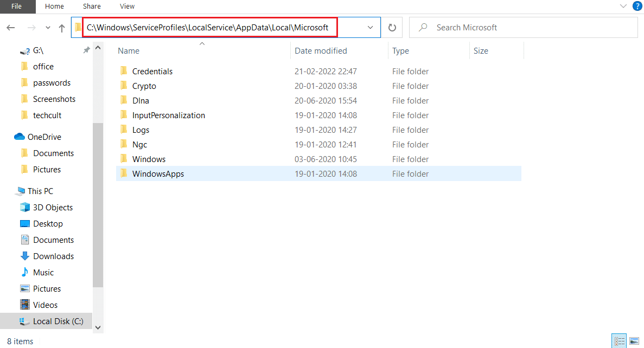Expand the ribbon with the chevron
The height and width of the screenshot is (348, 644).
point(623,6)
